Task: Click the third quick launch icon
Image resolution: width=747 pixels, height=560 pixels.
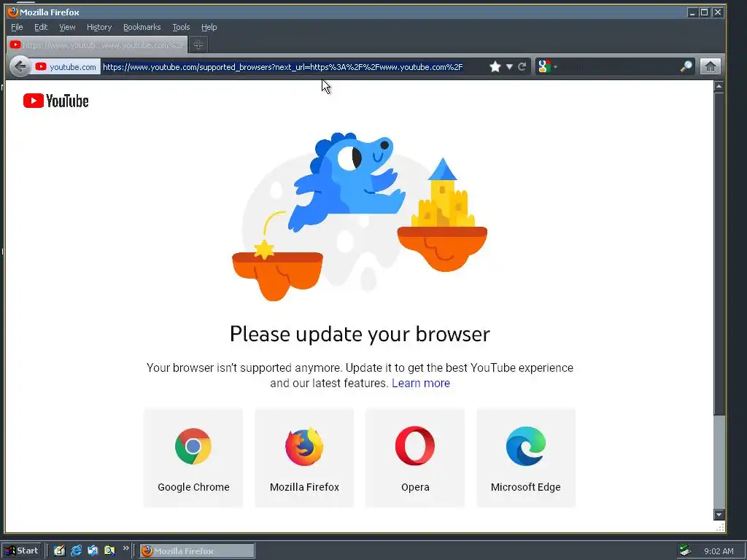Action: 93,551
